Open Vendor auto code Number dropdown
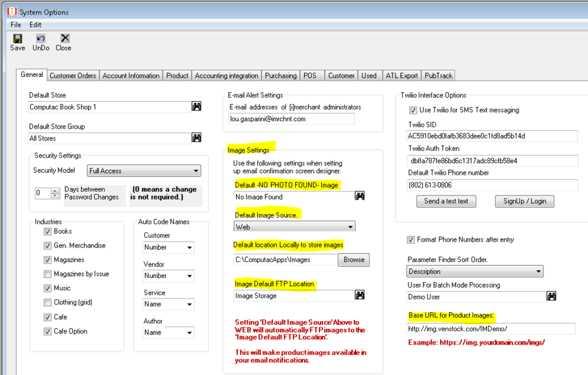 pyautogui.click(x=168, y=276)
